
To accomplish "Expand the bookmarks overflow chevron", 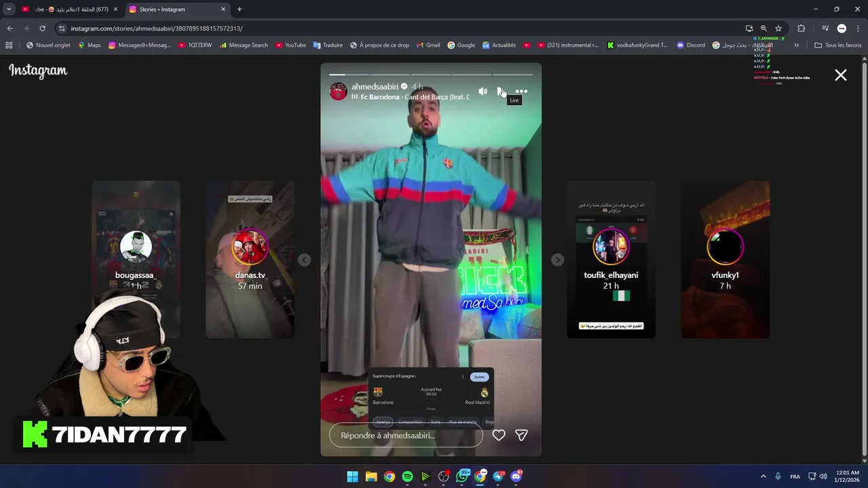I will pyautogui.click(x=796, y=45).
